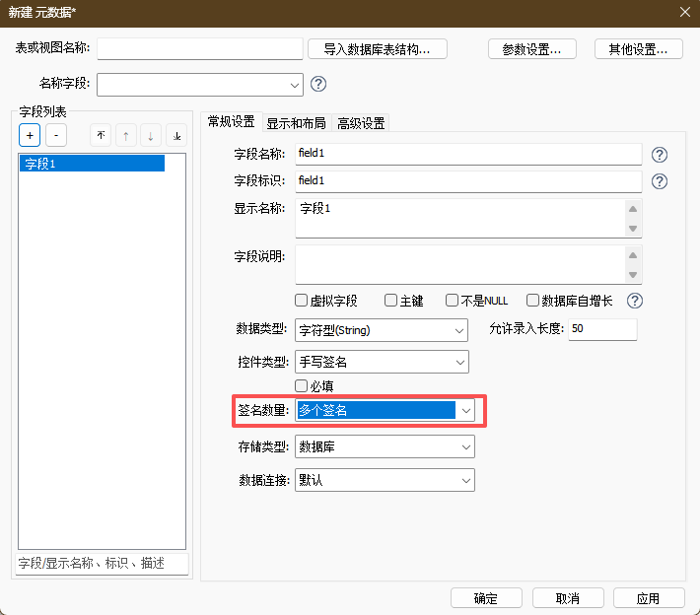Expand the 数据类型 dropdown
The height and width of the screenshot is (615, 700).
[459, 330]
